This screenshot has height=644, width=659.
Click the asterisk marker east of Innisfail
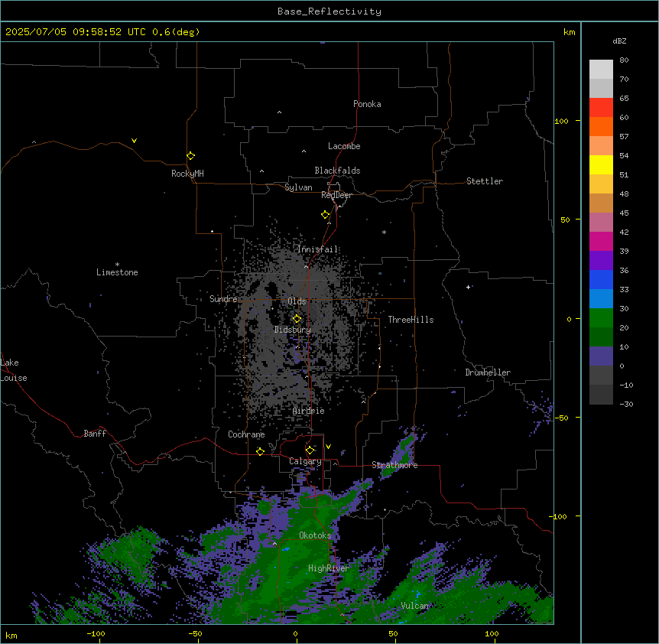coord(384,232)
